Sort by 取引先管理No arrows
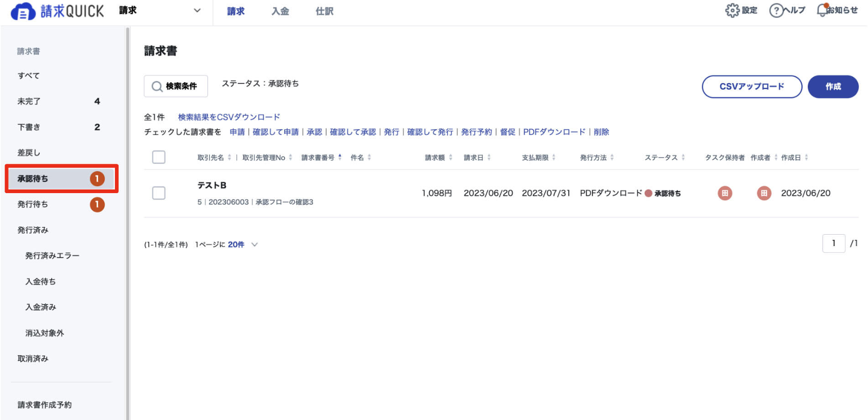 coord(291,157)
